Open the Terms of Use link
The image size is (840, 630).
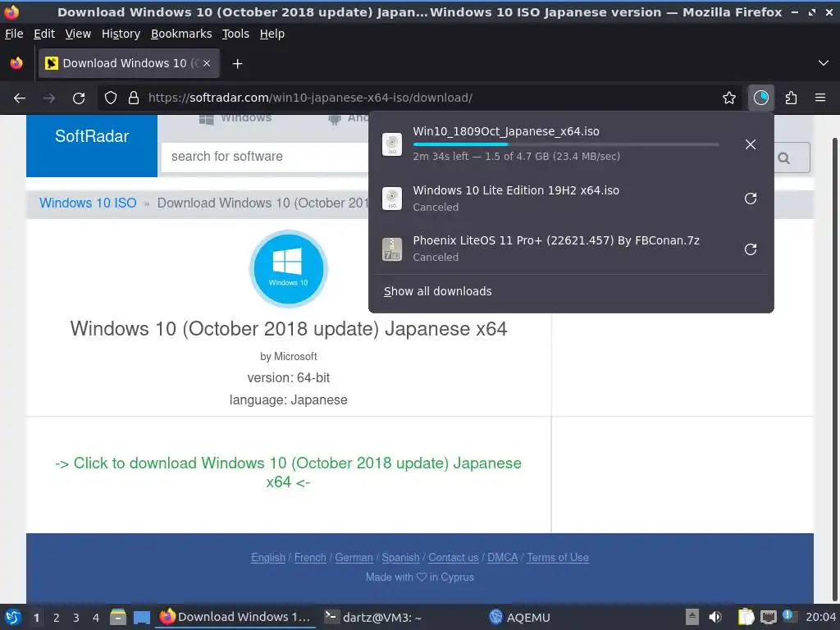click(x=558, y=558)
